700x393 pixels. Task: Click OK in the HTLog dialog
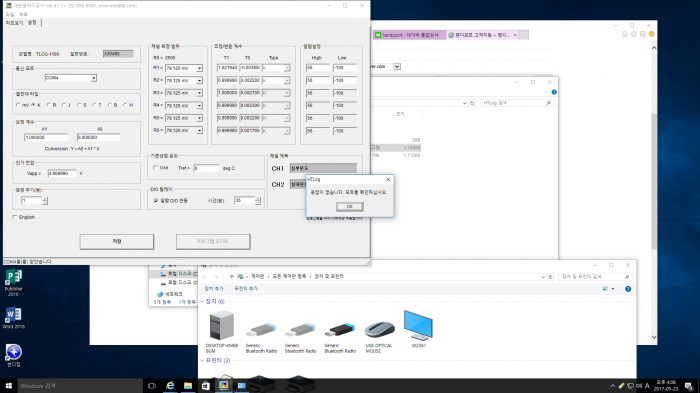(350, 206)
